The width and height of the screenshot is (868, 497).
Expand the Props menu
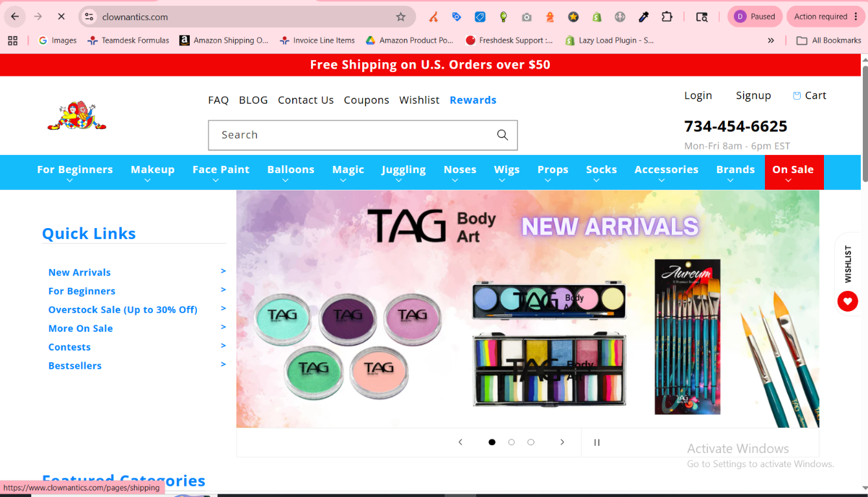tap(553, 172)
